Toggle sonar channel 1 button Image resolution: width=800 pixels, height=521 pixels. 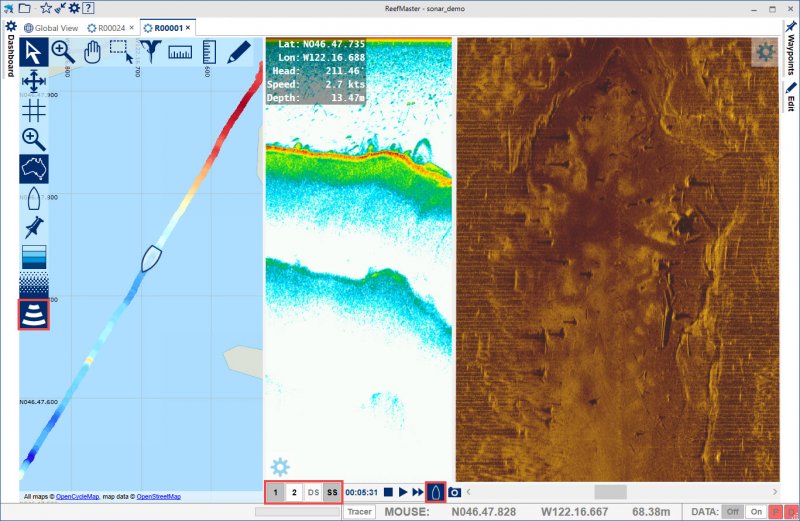click(x=275, y=492)
